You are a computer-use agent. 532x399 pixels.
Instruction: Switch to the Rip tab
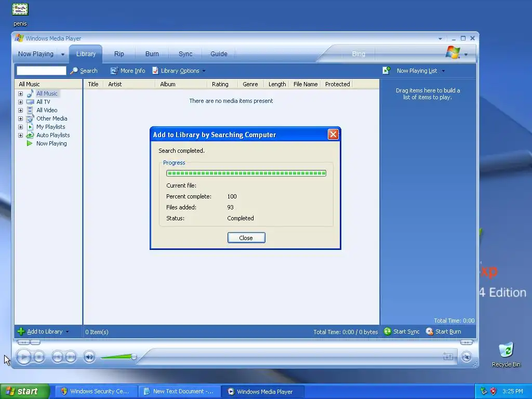[x=119, y=54]
